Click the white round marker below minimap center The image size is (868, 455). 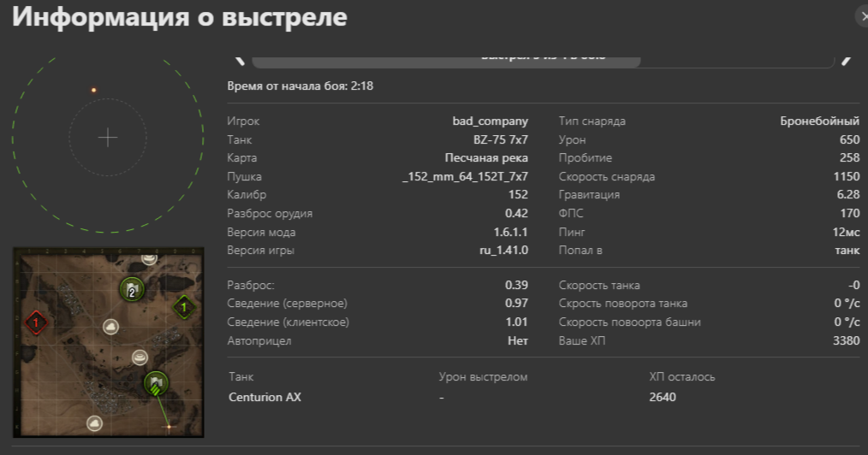(x=140, y=357)
